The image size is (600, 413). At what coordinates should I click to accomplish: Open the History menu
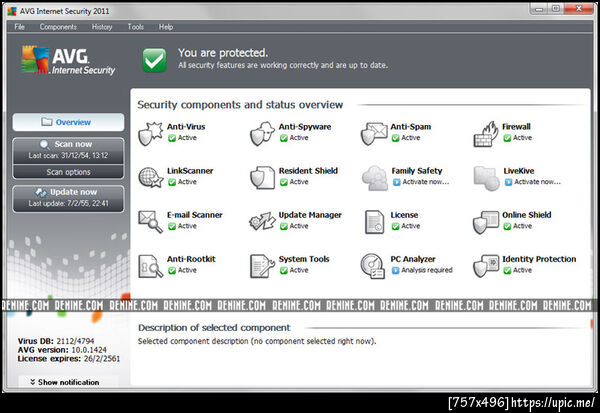coord(102,27)
